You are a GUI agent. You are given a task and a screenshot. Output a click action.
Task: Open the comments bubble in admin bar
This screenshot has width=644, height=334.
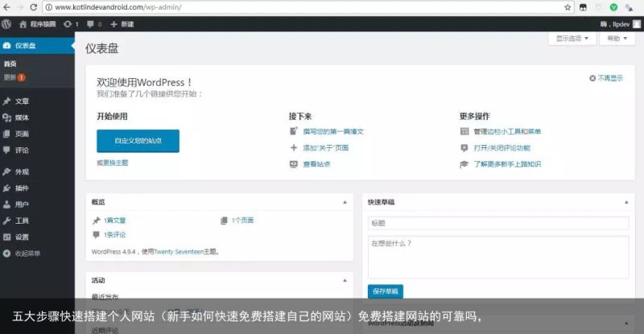[90, 24]
